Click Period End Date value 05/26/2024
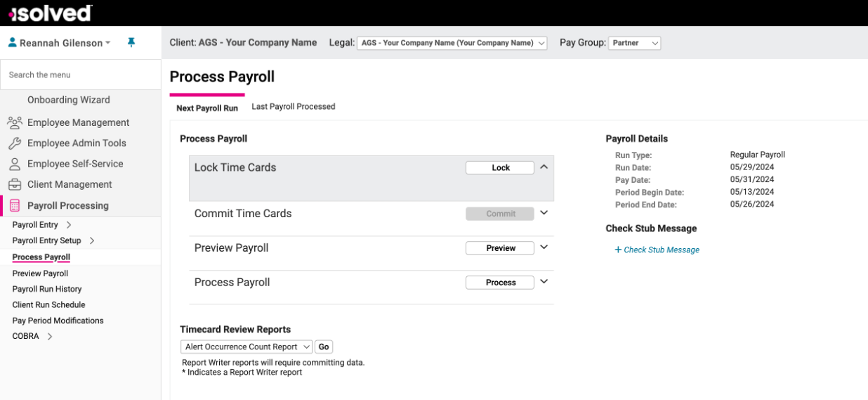 click(x=752, y=205)
